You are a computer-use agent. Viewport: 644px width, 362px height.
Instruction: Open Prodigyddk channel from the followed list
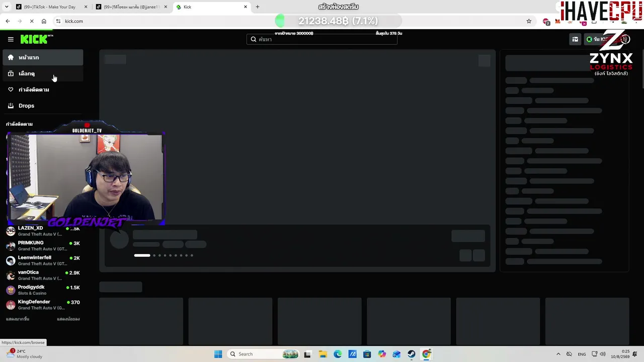[x=43, y=290]
